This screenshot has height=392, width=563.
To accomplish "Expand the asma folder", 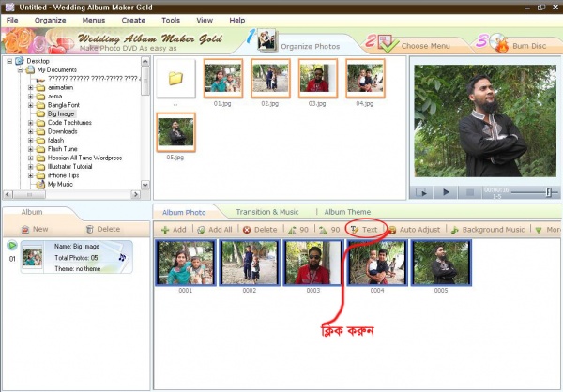I will pyautogui.click(x=31, y=97).
